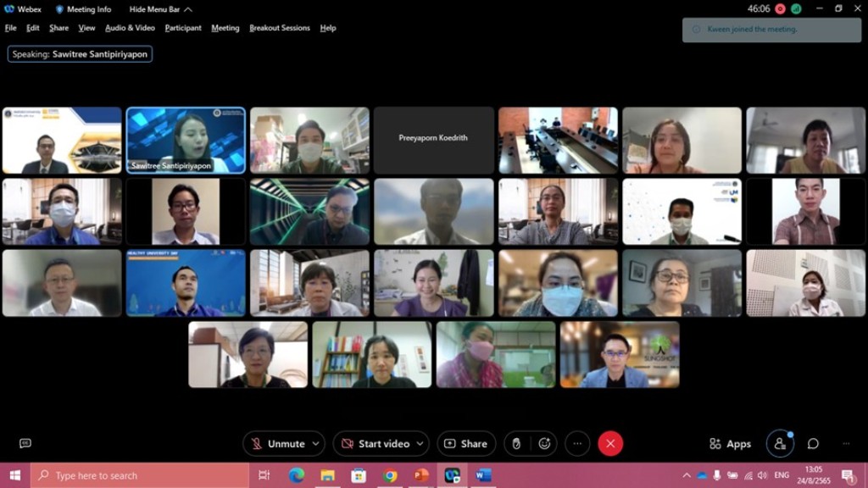Open panel options ellipsis at bottom right
The image size is (868, 488).
coord(846,443)
